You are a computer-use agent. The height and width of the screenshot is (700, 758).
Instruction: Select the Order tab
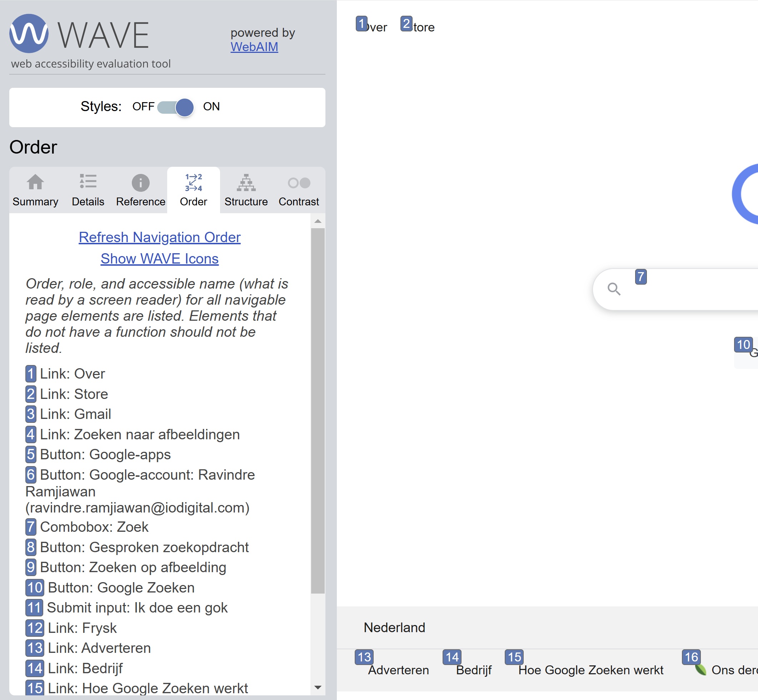tap(194, 190)
